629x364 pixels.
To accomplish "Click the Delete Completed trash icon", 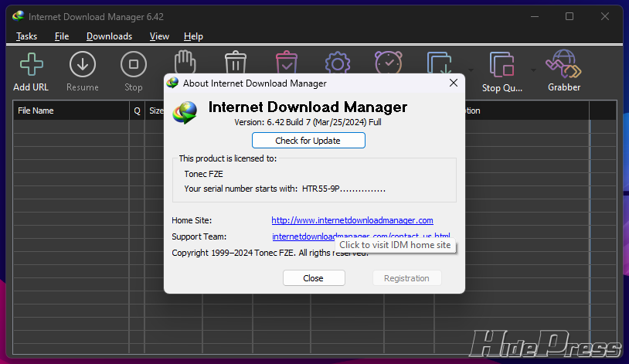I will (286, 62).
